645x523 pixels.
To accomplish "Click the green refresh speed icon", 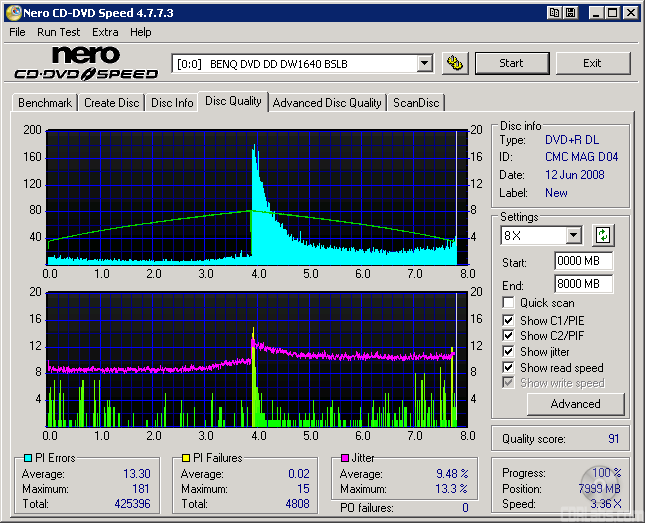I will 603,236.
